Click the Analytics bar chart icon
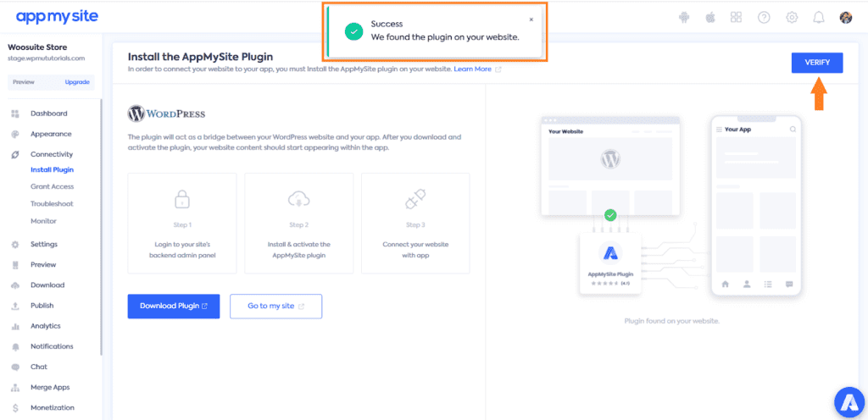The image size is (868, 420). click(x=15, y=327)
